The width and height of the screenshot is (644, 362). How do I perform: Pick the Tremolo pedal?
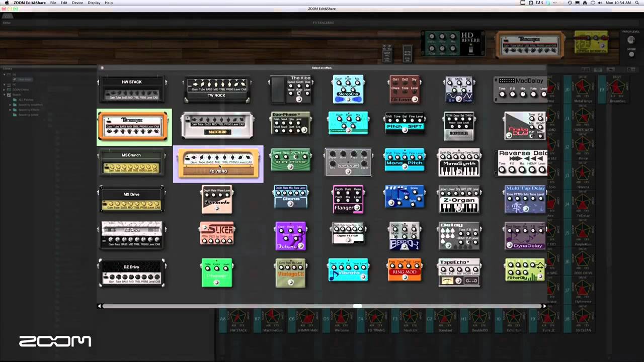(x=217, y=199)
